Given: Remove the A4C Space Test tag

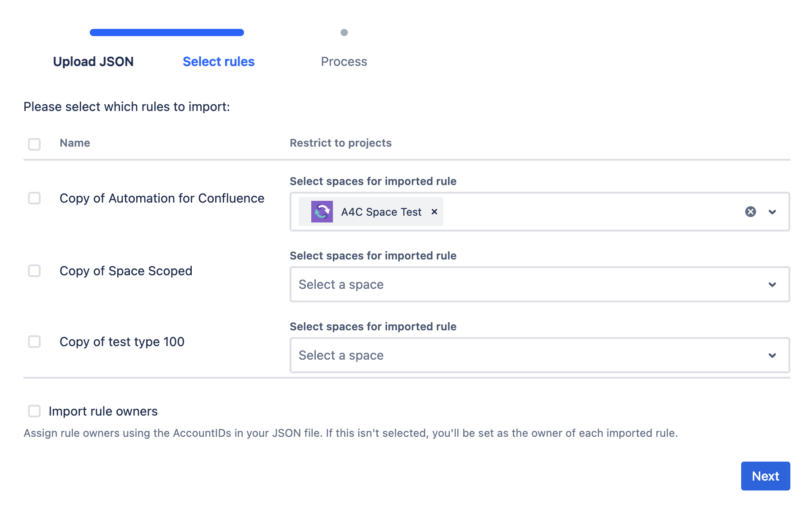Looking at the screenshot, I should (434, 212).
